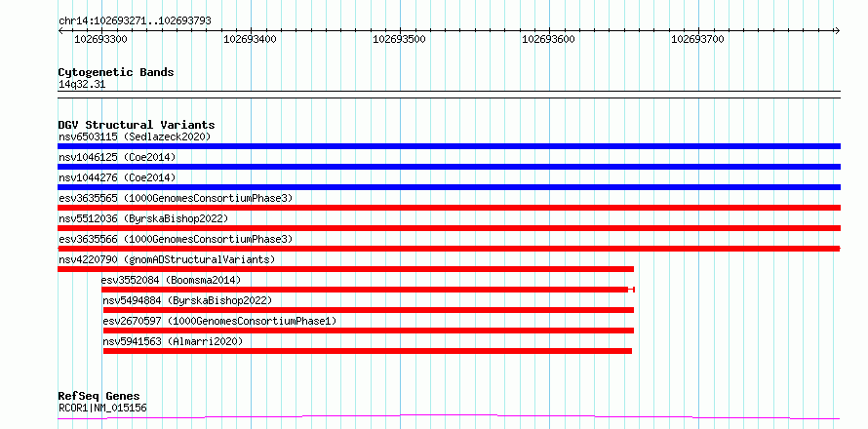Click ruler position 102693500
This screenshot has width=868, height=429.
click(400, 39)
